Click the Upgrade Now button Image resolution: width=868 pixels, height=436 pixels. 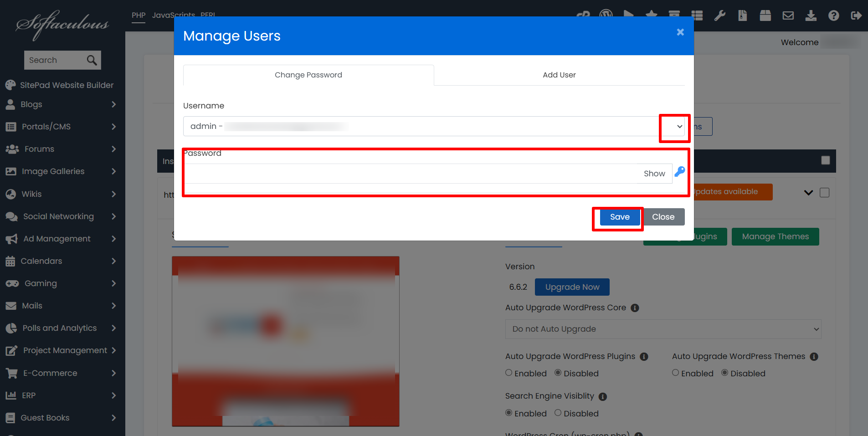[x=572, y=287]
